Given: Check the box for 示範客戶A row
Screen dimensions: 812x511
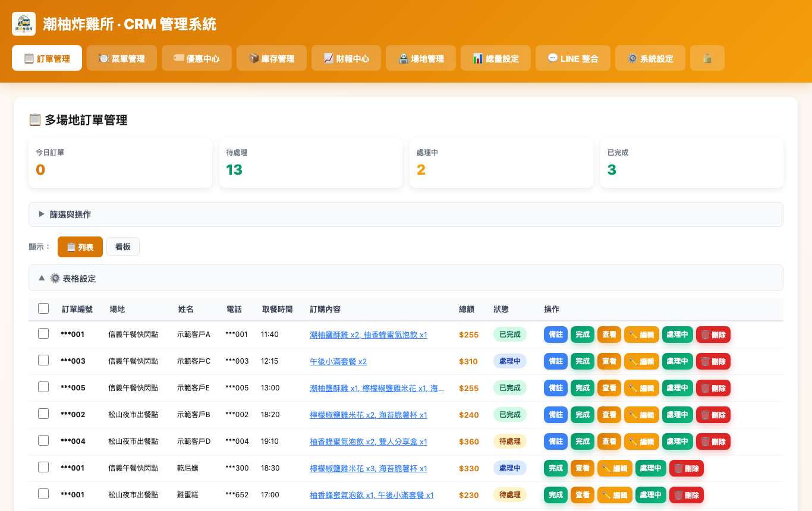Looking at the screenshot, I should [43, 333].
